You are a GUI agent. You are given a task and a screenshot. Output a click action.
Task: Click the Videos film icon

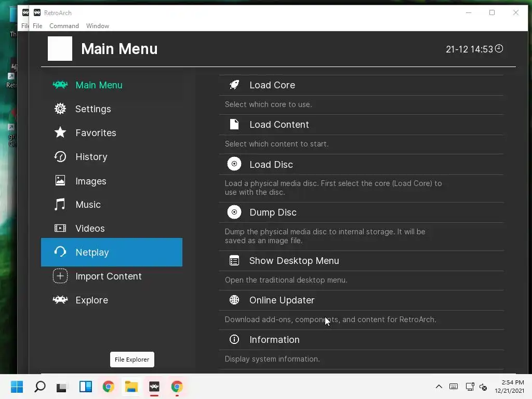(x=60, y=228)
